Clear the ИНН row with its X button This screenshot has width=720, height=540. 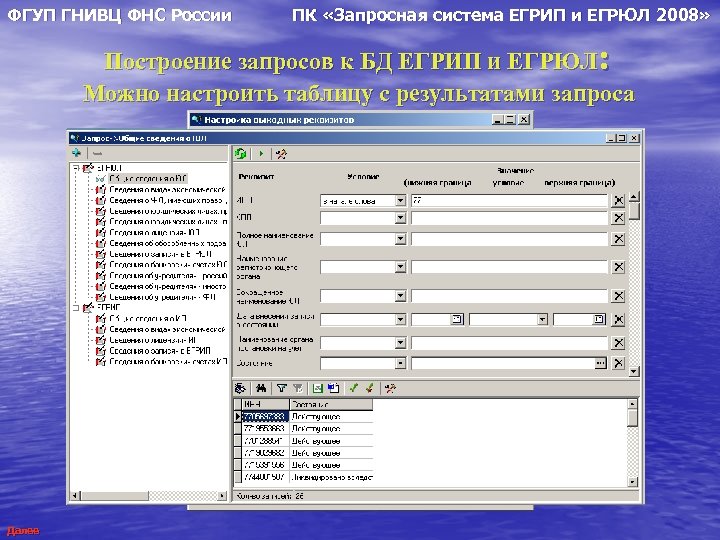click(x=619, y=200)
